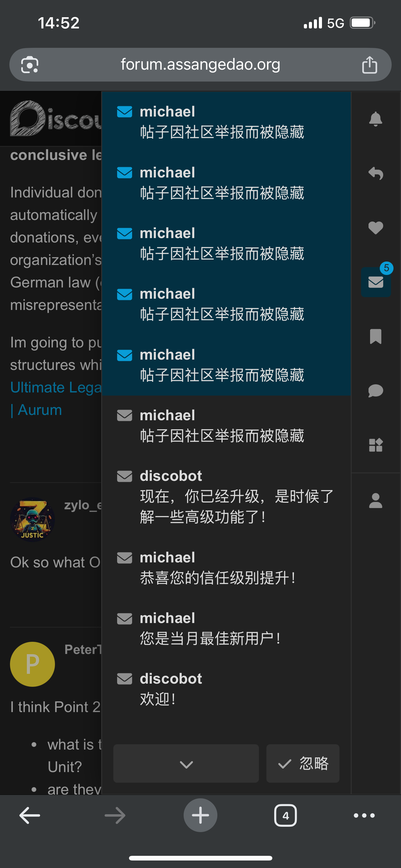
Task: Open michael's 恭喜您的信任级别提升 message
Action: 225,568
